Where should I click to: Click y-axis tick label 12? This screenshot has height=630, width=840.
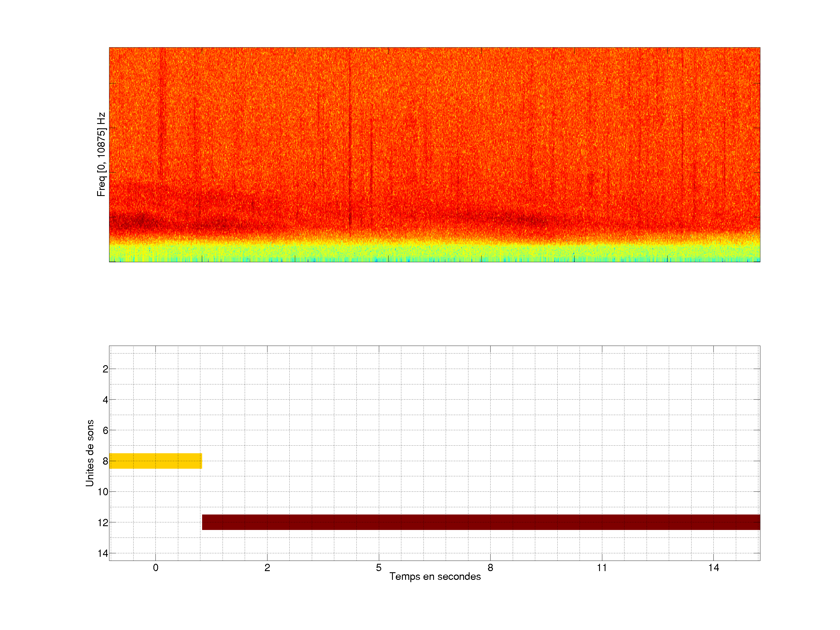[x=103, y=523]
